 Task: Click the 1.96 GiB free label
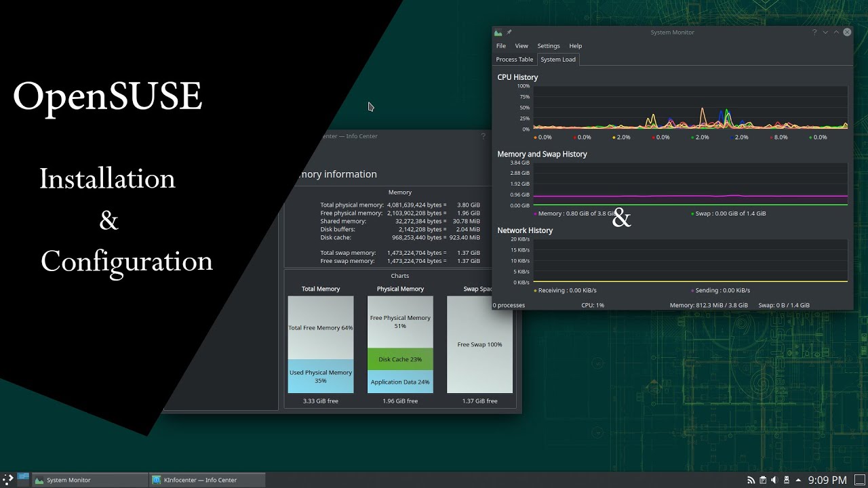click(x=400, y=401)
